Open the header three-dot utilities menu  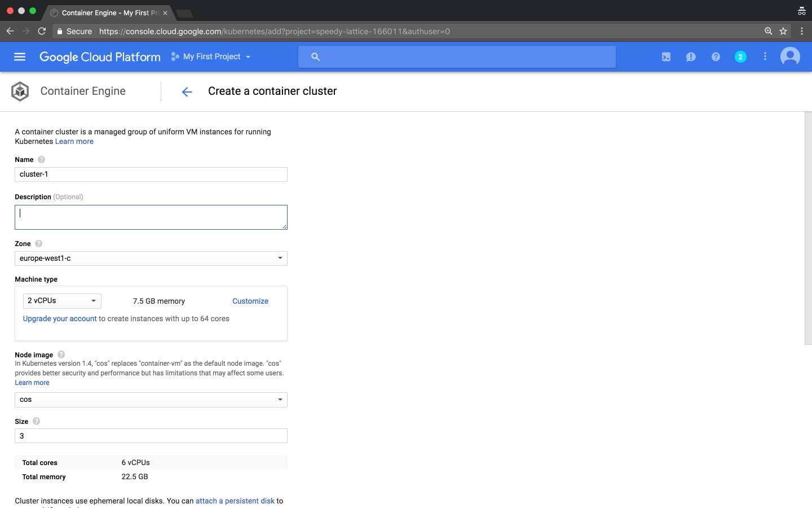(765, 56)
